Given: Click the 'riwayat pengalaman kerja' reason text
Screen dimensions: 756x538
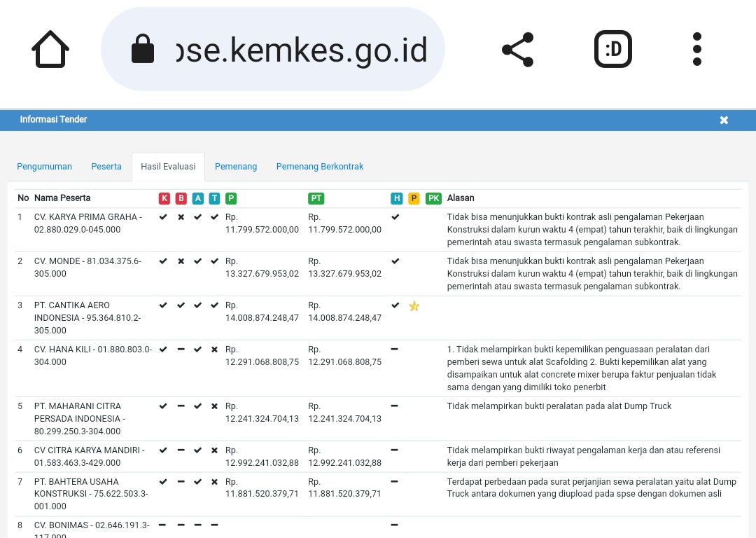Looking at the screenshot, I should [583, 457].
